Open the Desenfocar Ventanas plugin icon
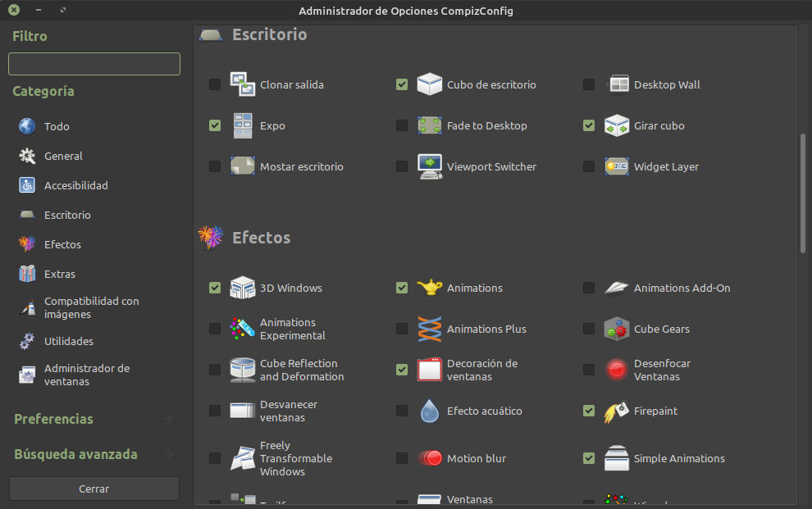 point(616,370)
